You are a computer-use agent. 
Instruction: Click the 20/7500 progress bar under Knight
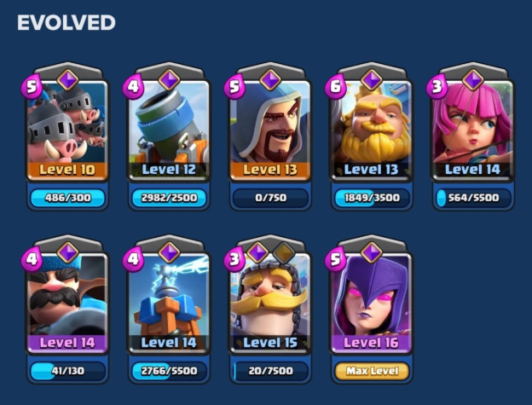pyautogui.click(x=270, y=371)
